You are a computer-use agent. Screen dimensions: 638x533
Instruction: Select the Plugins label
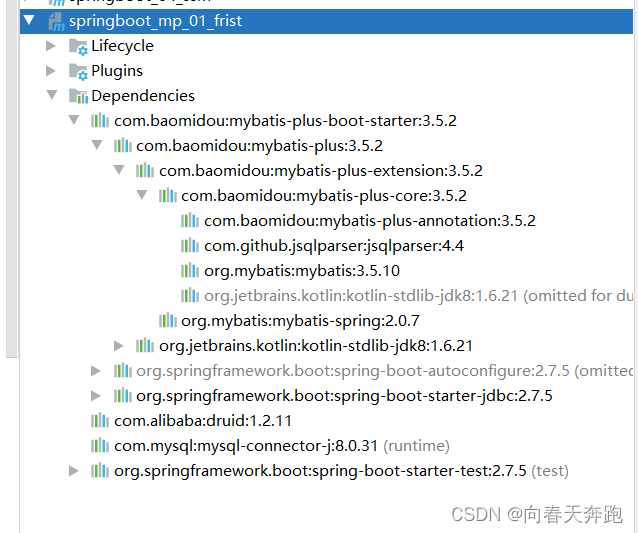click(x=117, y=71)
